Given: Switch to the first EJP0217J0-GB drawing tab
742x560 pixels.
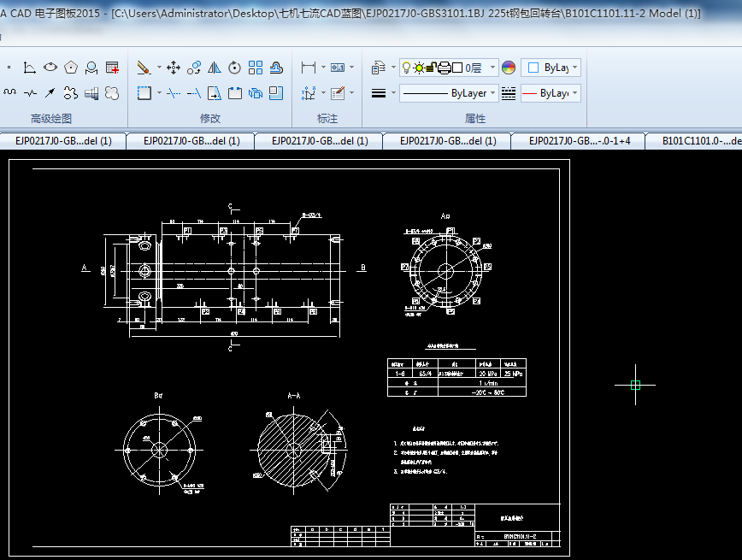Looking at the screenshot, I should 63,141.
